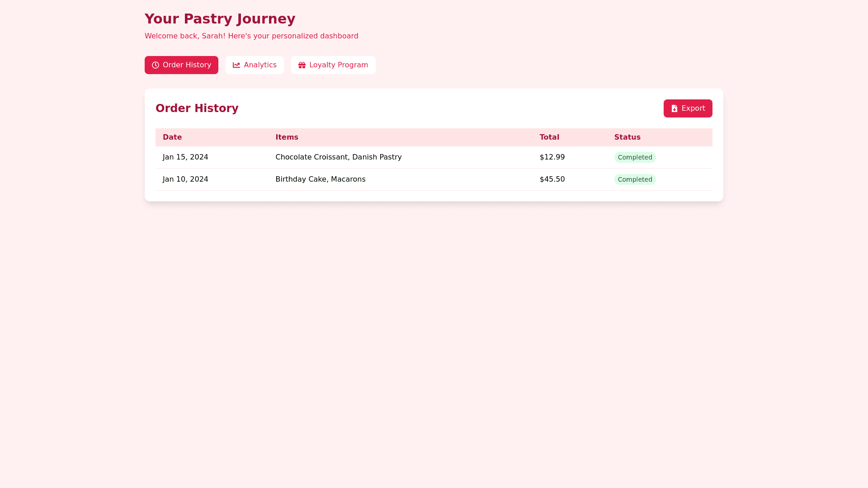
Task: Click the gift icon beside Loyalty Program
Action: (x=302, y=65)
